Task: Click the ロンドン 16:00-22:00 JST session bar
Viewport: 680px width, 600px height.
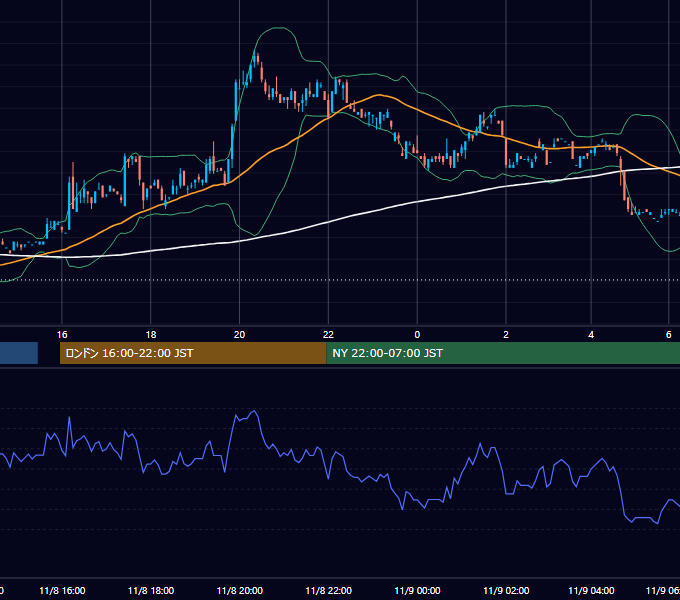Action: click(193, 353)
